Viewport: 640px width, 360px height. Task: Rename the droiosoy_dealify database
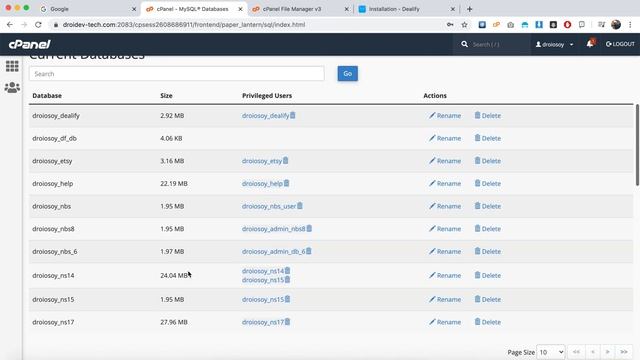click(x=445, y=116)
